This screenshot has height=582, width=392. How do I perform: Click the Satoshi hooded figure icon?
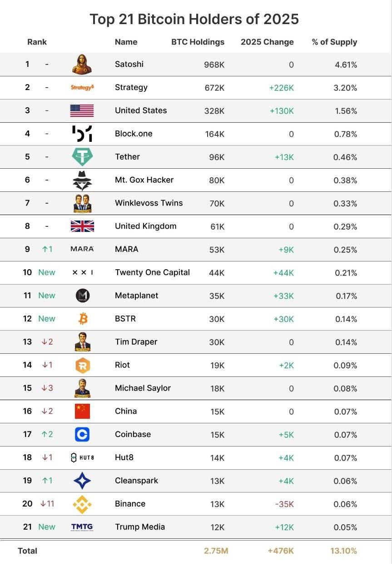click(x=82, y=65)
